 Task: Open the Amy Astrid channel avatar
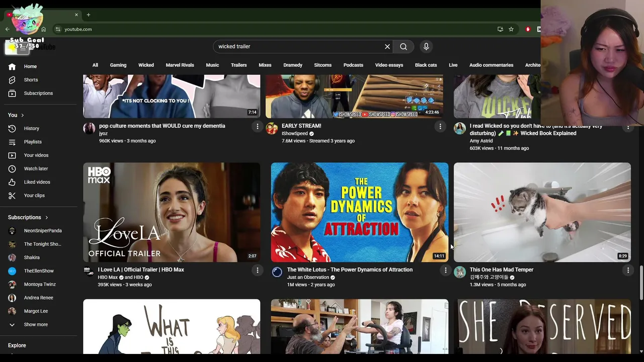[x=460, y=128]
